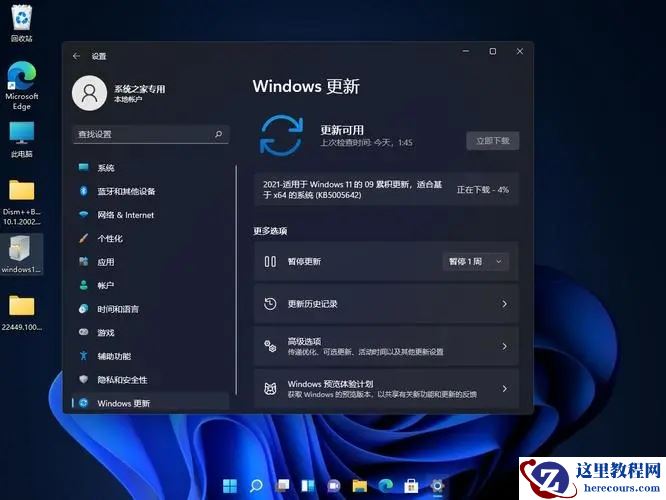Image resolution: width=666 pixels, height=500 pixels.
Task: Click the sidebar vertical scrollbar
Action: click(x=236, y=280)
